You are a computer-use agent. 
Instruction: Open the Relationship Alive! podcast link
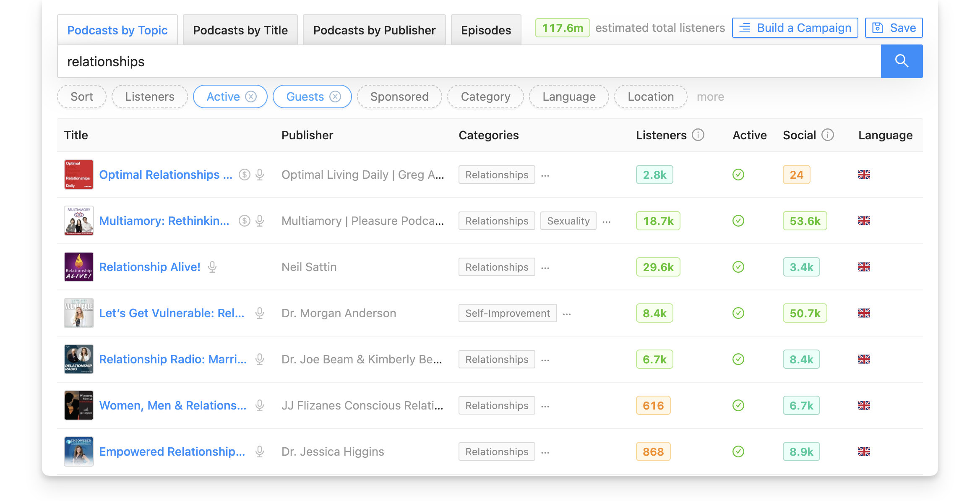click(150, 267)
